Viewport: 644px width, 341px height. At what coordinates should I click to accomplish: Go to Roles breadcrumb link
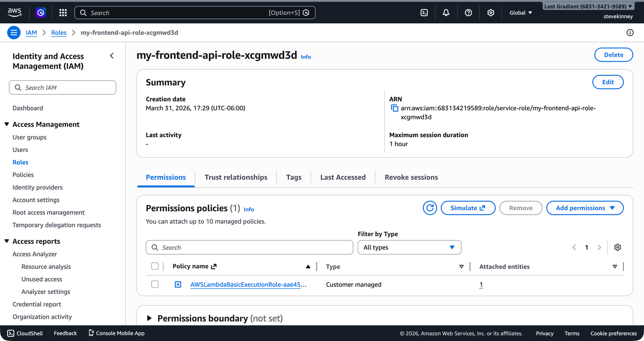click(x=59, y=33)
